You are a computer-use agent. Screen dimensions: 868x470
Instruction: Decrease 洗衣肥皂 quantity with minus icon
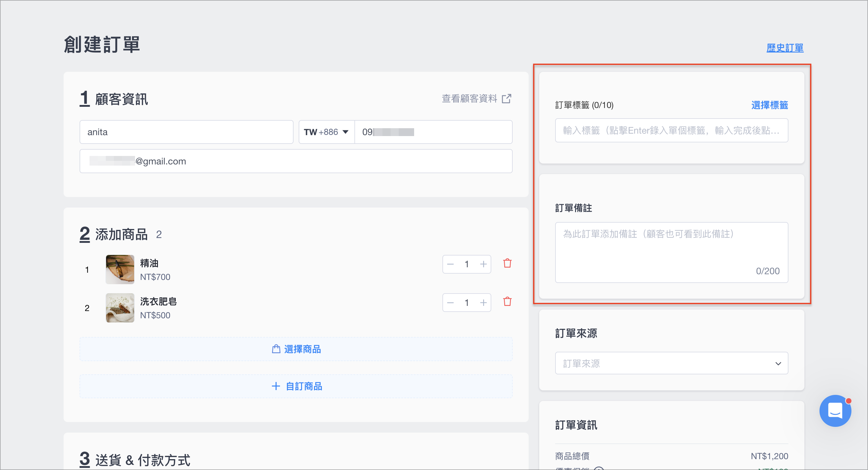pos(451,303)
